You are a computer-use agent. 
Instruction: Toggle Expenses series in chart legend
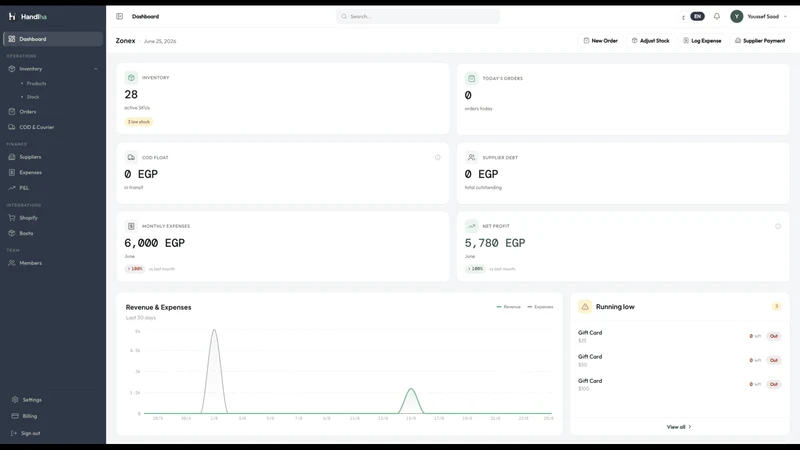(540, 307)
